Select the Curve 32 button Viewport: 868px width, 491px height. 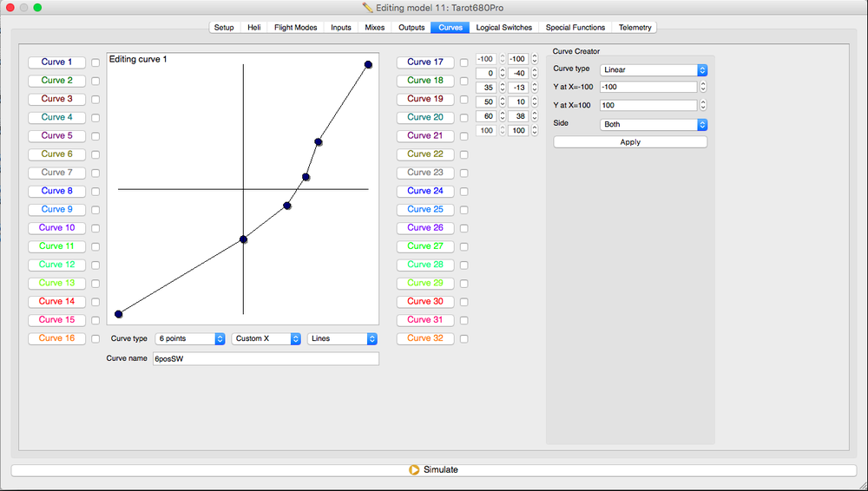coord(425,338)
